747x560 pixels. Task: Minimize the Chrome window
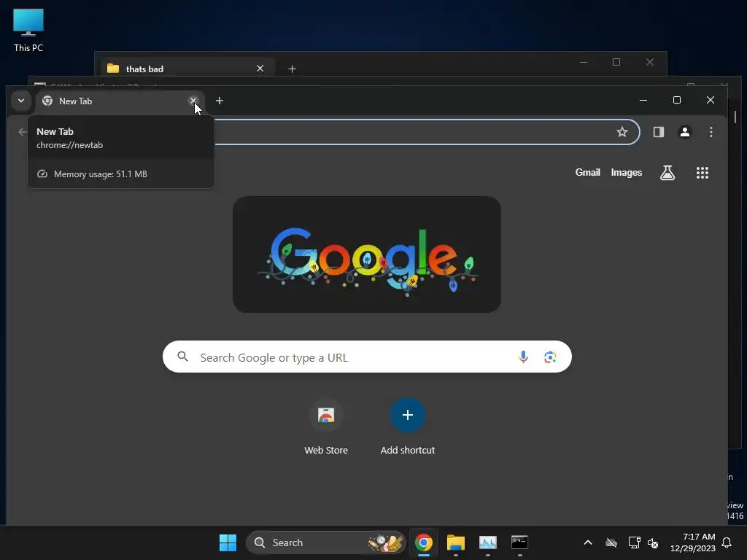[643, 100]
